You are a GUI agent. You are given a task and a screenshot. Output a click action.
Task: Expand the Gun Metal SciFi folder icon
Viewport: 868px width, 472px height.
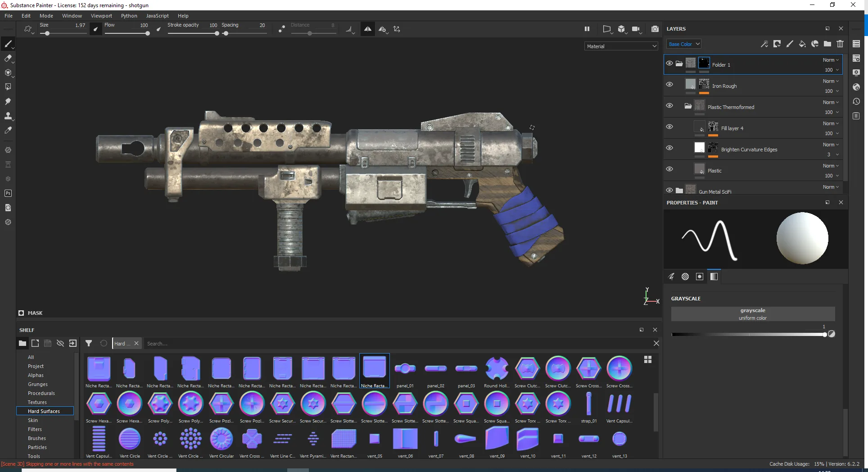click(x=679, y=191)
